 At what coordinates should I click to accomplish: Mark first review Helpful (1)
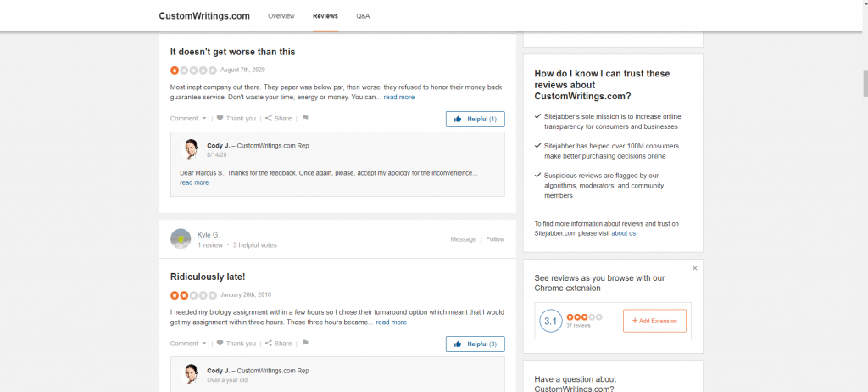click(x=475, y=119)
